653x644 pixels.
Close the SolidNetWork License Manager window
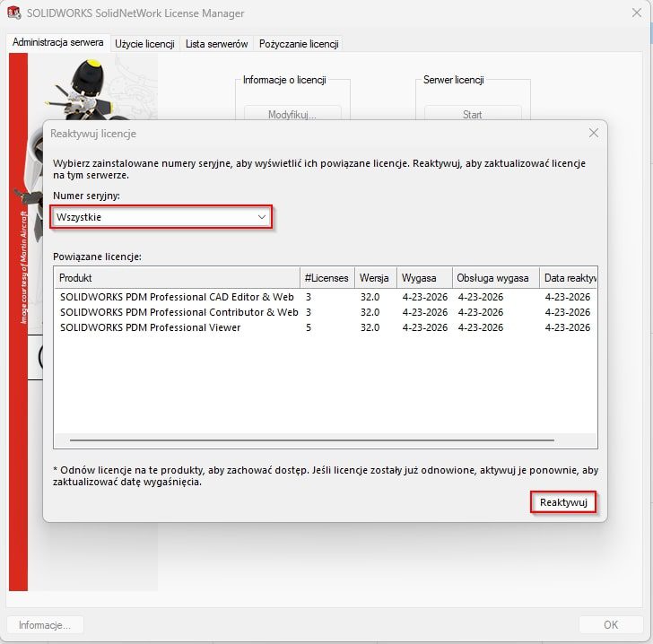636,13
